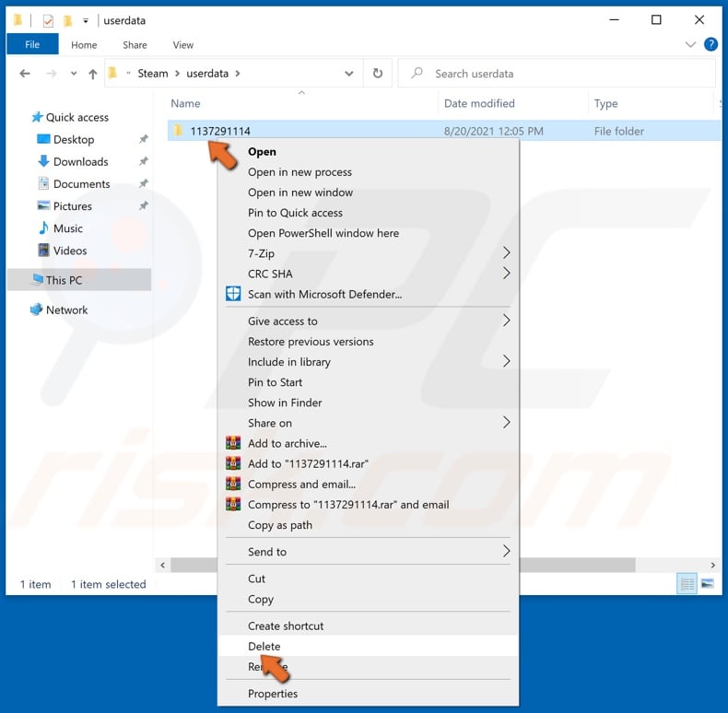This screenshot has height=713, width=728.
Task: Refresh the userdata folder view
Action: 378,74
